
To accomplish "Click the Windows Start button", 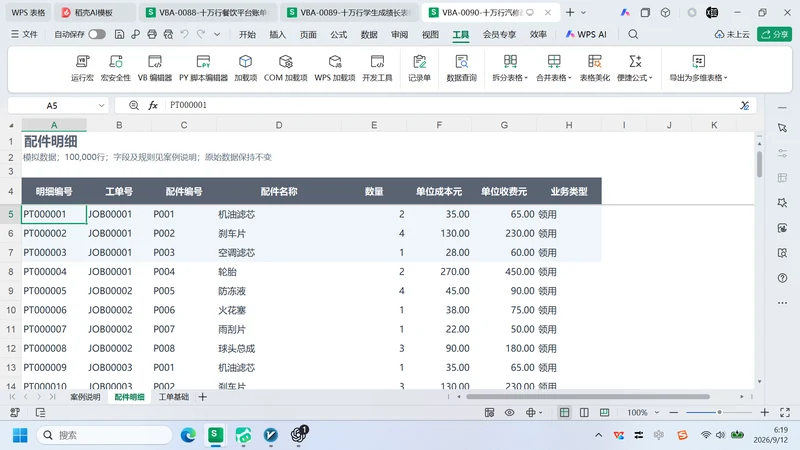I will pos(20,435).
